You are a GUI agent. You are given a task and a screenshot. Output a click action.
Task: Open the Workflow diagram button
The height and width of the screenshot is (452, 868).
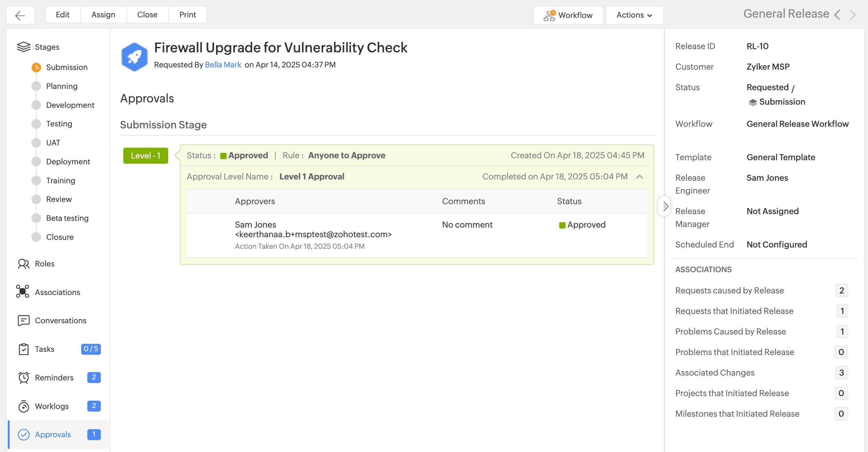(568, 15)
